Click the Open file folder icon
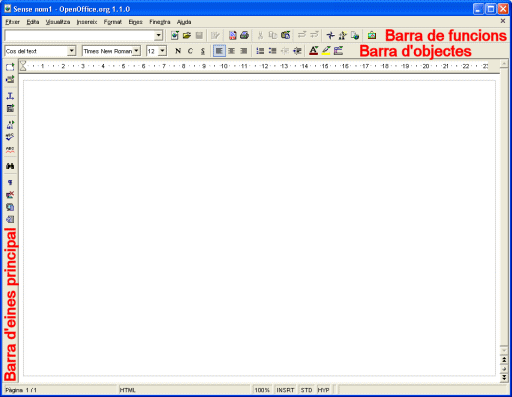512x397 pixels. pyautogui.click(x=187, y=35)
